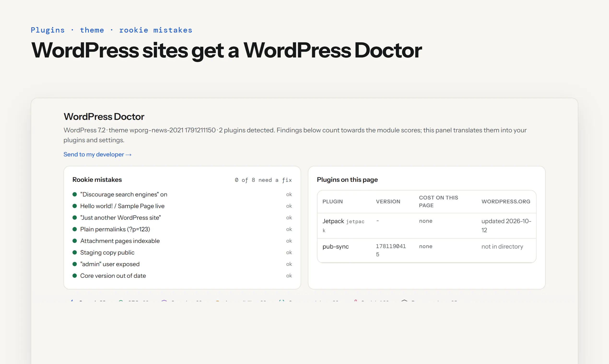The height and width of the screenshot is (364, 609).
Task: Click 'ok' status on Staging copy public row
Action: (x=289, y=252)
